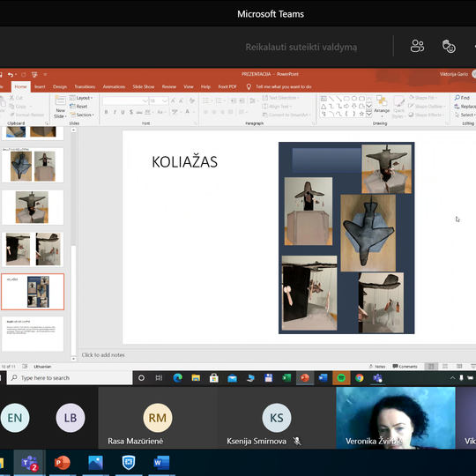Image resolution: width=476 pixels, height=476 pixels.
Task: Expand the Section dropdown
Action: point(82,115)
